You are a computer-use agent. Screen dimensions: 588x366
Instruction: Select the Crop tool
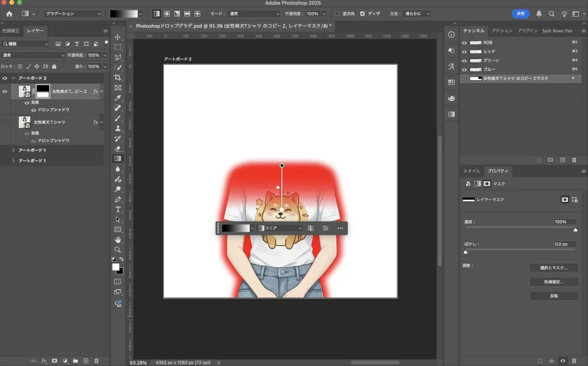[118, 77]
